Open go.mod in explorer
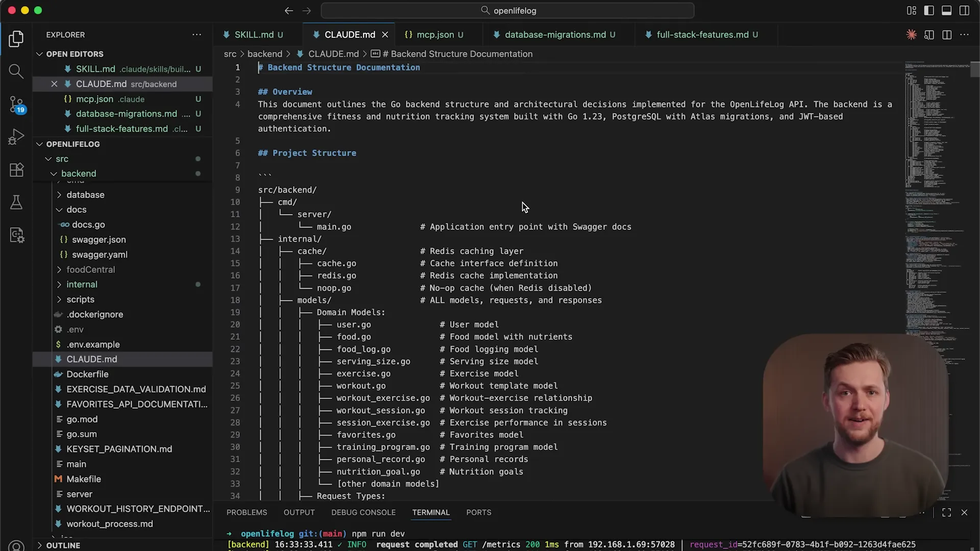980x551 pixels. [82, 419]
